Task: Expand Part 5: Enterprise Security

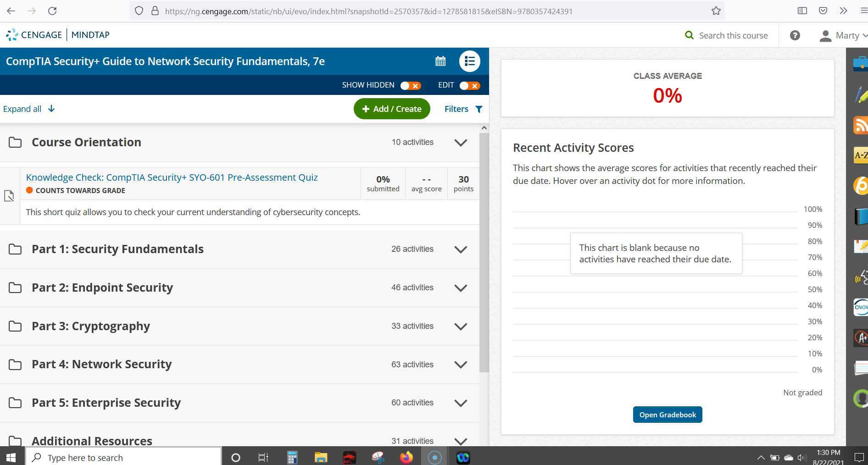Action: pos(461,403)
